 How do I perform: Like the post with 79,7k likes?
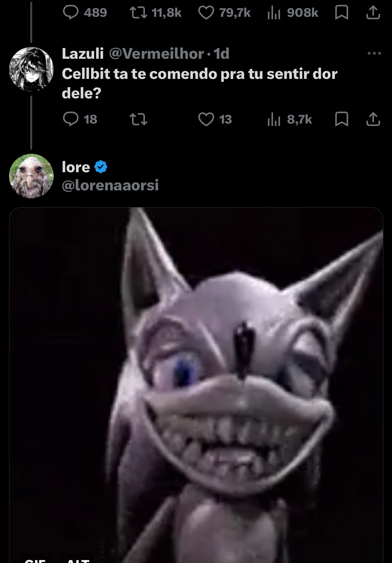206,13
